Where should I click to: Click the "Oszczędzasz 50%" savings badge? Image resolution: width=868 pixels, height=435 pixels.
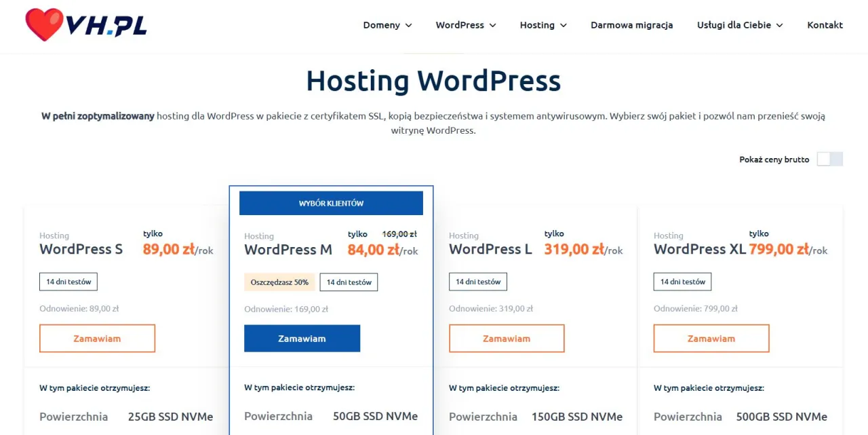280,282
